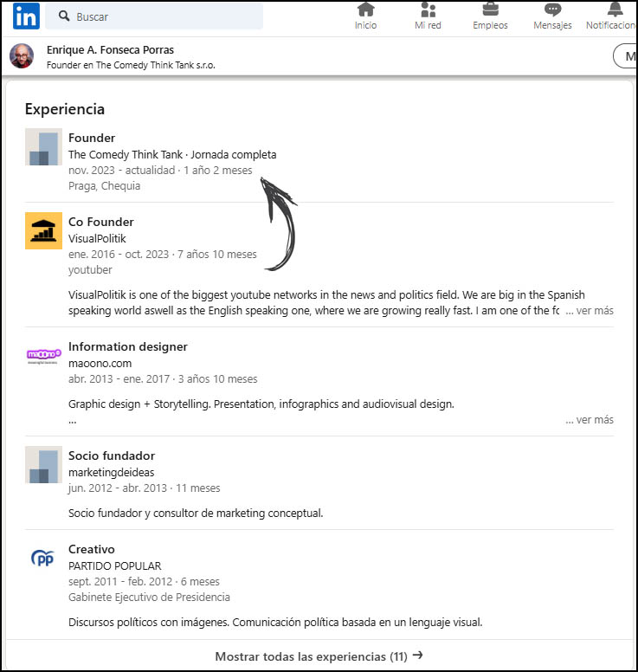Open the Mensajes chat icon

point(552,10)
